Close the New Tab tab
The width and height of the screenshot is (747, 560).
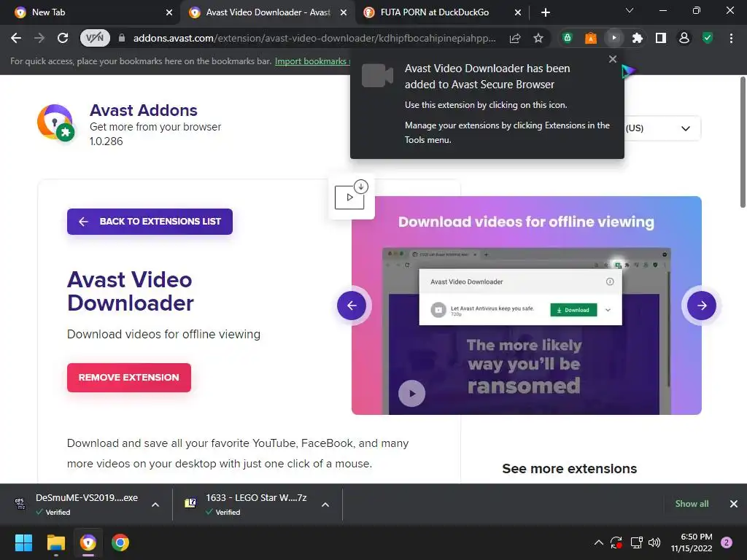click(169, 12)
